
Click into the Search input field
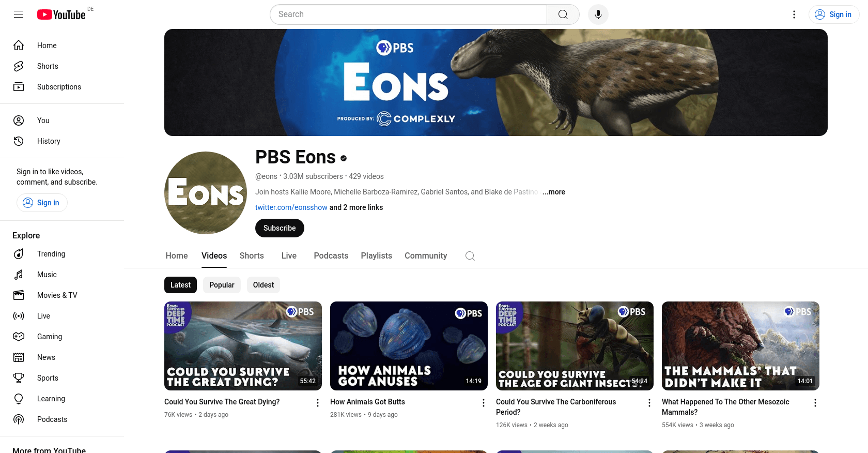click(x=408, y=14)
